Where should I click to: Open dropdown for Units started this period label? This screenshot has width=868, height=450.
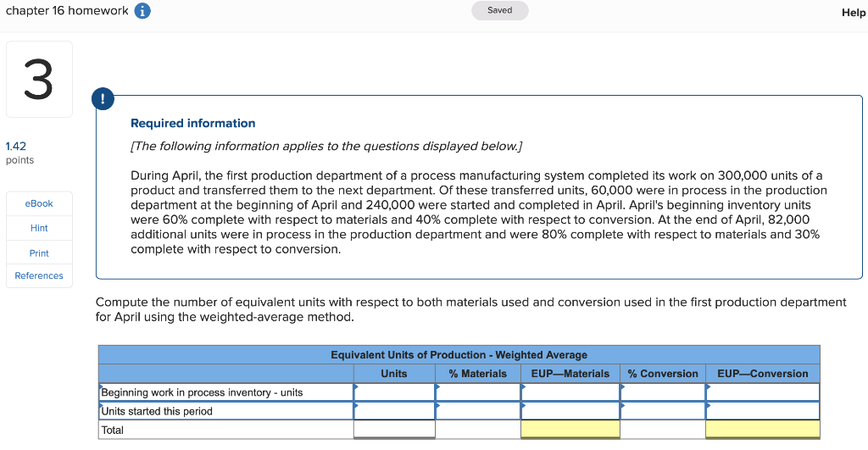tap(225, 411)
